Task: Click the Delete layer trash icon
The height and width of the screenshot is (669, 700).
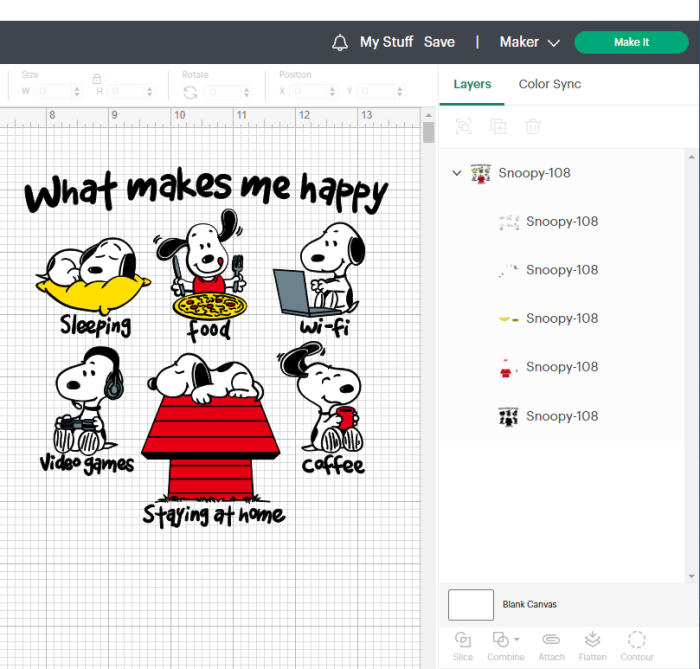Action: point(533,127)
